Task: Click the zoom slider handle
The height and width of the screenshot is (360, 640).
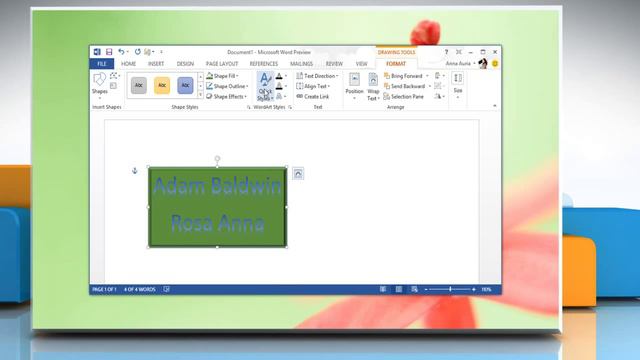Action: pyautogui.click(x=450, y=289)
